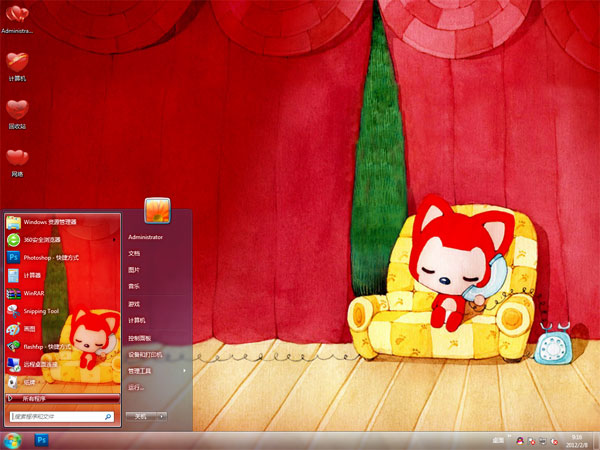
Task: Click the search magnifier in Start menu
Action: point(108,417)
